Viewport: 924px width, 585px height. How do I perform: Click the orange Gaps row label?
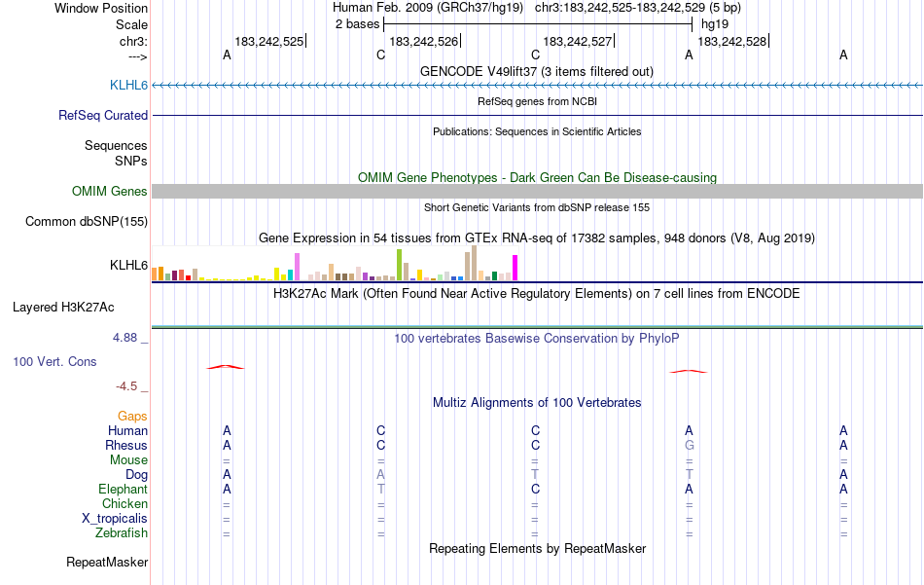[x=132, y=417]
